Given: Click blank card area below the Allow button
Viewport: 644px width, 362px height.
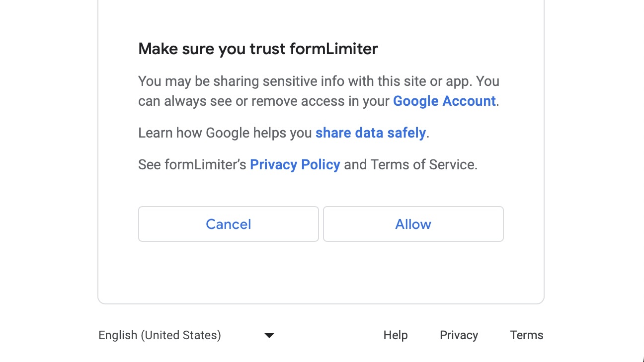Looking at the screenshot, I should pyautogui.click(x=413, y=271).
